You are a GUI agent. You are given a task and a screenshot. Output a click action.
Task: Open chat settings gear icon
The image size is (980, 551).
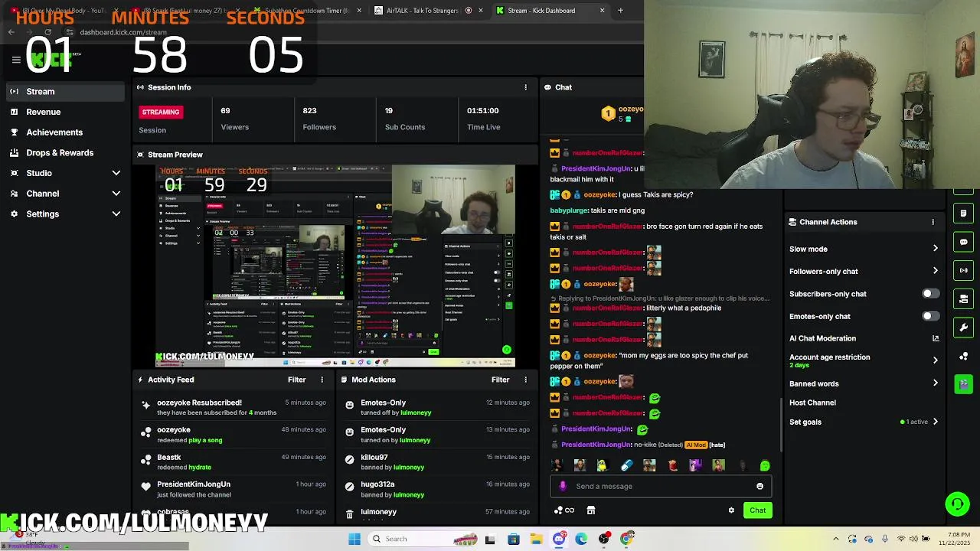click(731, 510)
